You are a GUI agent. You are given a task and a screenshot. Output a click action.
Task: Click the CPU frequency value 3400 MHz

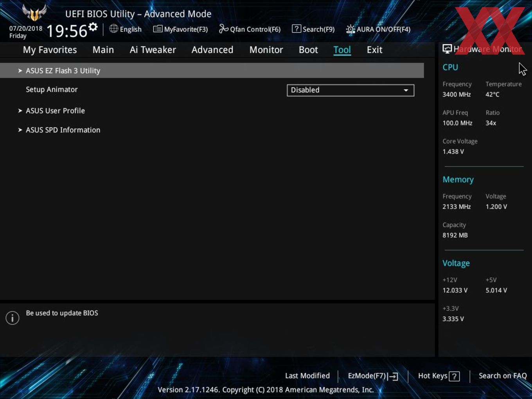click(457, 94)
